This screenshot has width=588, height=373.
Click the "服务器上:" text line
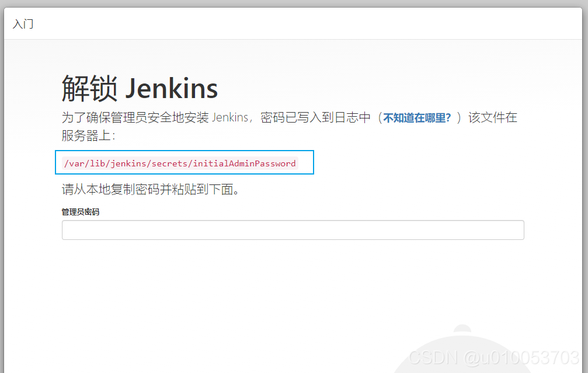point(89,135)
